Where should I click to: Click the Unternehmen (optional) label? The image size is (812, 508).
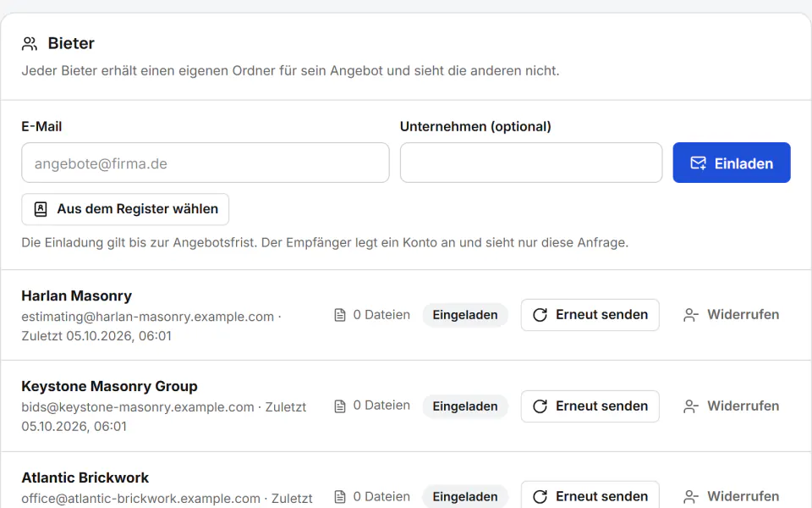point(475,126)
